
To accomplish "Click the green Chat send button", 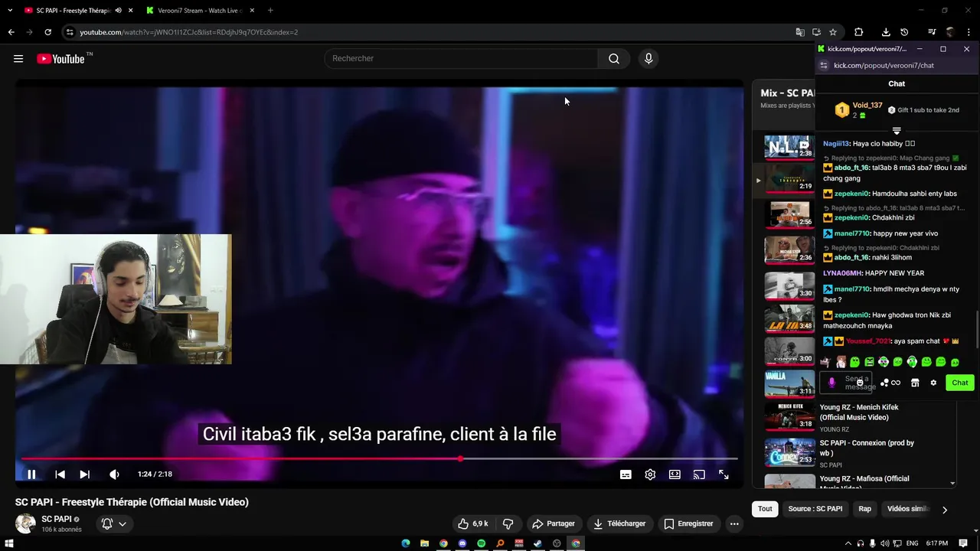I will point(959,383).
